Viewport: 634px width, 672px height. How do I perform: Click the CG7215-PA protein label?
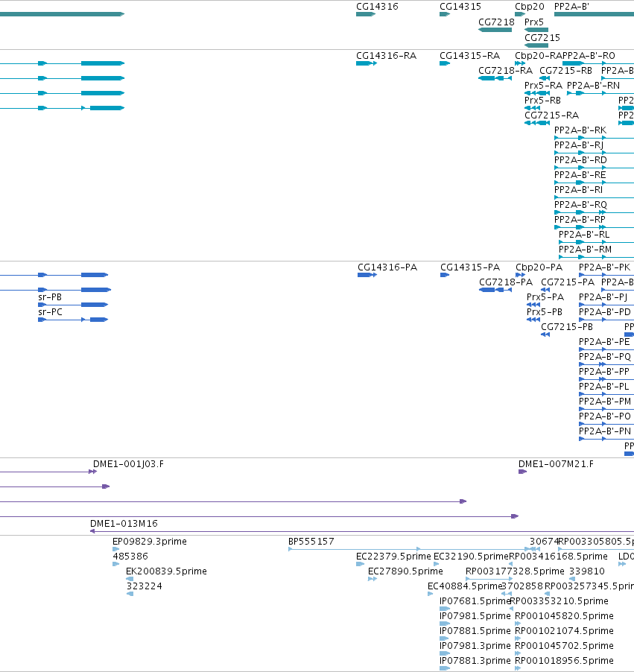[568, 282]
